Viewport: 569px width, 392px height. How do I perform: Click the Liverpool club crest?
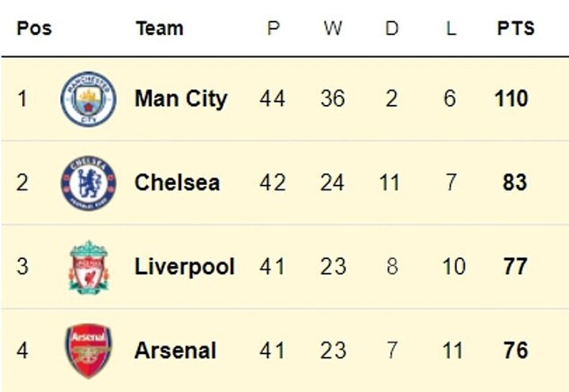tap(89, 266)
